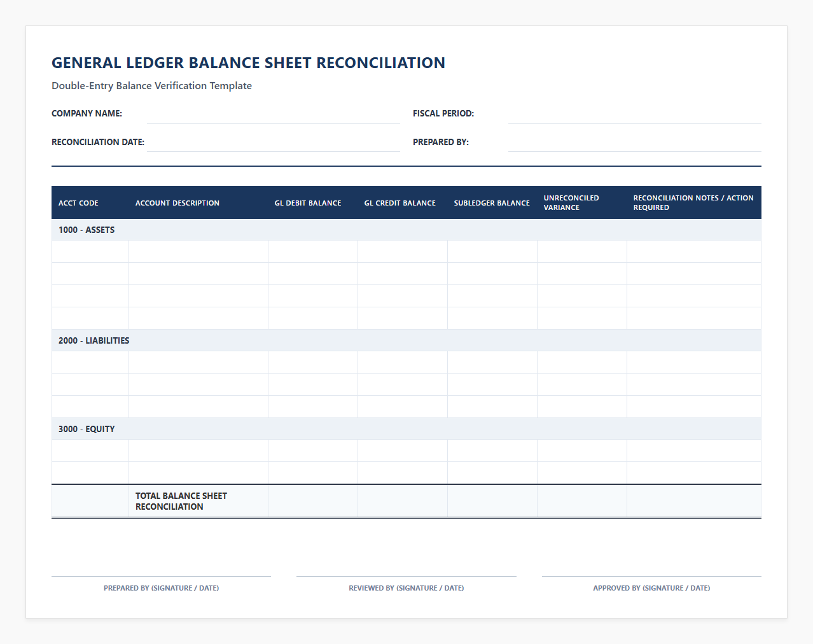Click the 'COMPANY NAME:' label
This screenshot has width=813, height=644.
click(87, 114)
